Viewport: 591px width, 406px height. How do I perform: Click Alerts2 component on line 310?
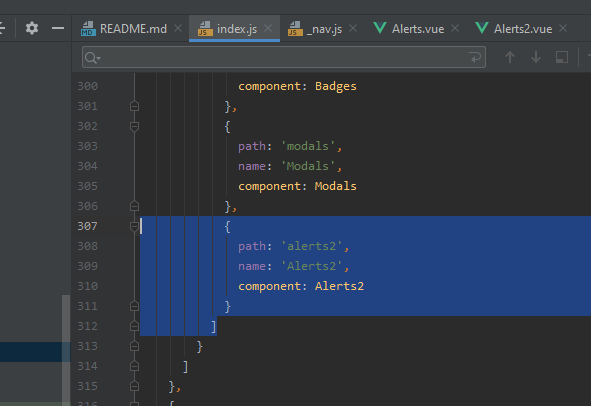click(x=339, y=286)
